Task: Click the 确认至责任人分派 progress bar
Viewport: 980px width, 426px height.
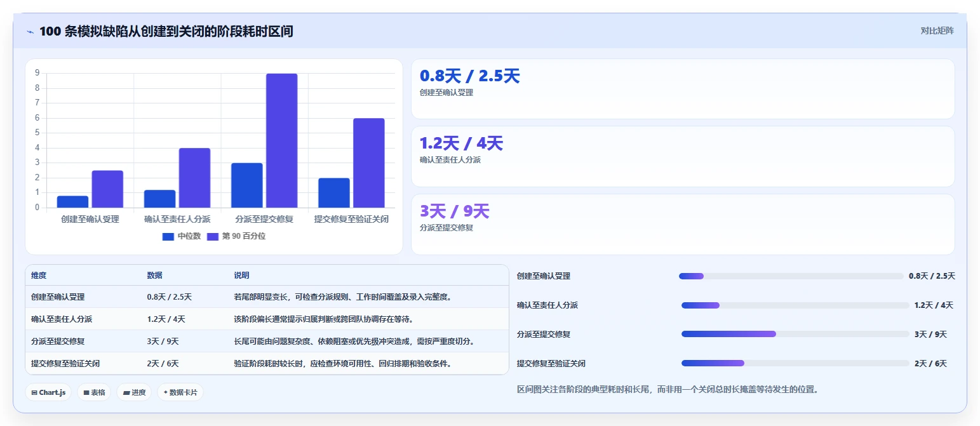Action: [x=795, y=305]
